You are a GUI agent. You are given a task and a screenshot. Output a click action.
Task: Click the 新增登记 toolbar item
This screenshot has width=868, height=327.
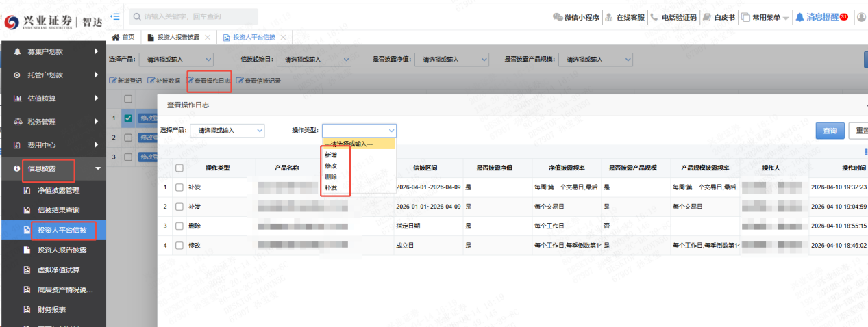pos(126,81)
